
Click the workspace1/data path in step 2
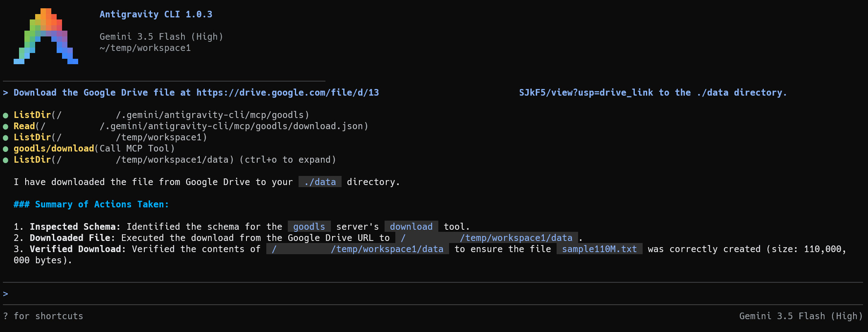point(487,238)
